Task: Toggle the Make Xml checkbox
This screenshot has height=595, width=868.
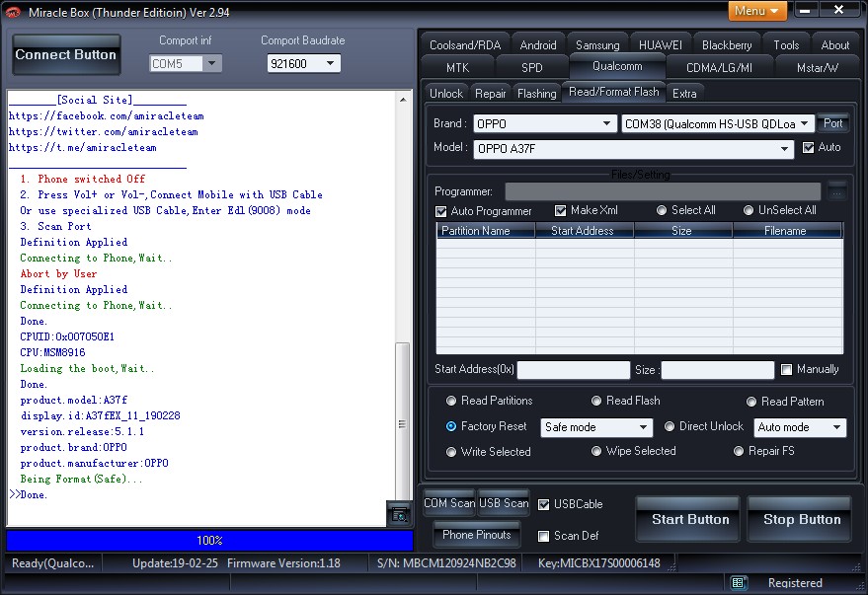Action: pyautogui.click(x=560, y=211)
